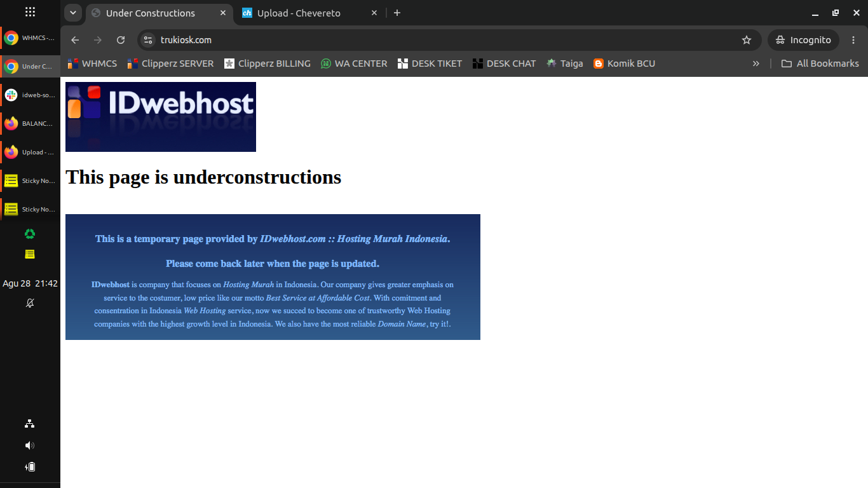This screenshot has width=868, height=488.
Task: Open a new browser tab
Action: pyautogui.click(x=397, y=13)
